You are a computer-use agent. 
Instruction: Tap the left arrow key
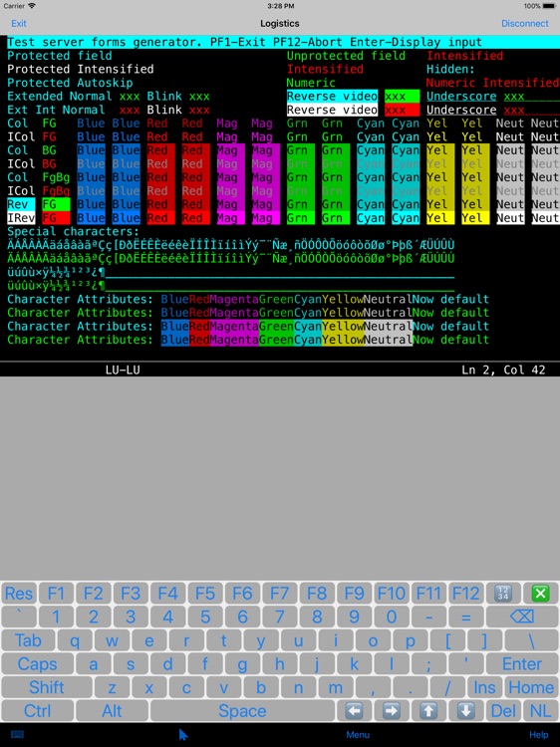coord(354,711)
